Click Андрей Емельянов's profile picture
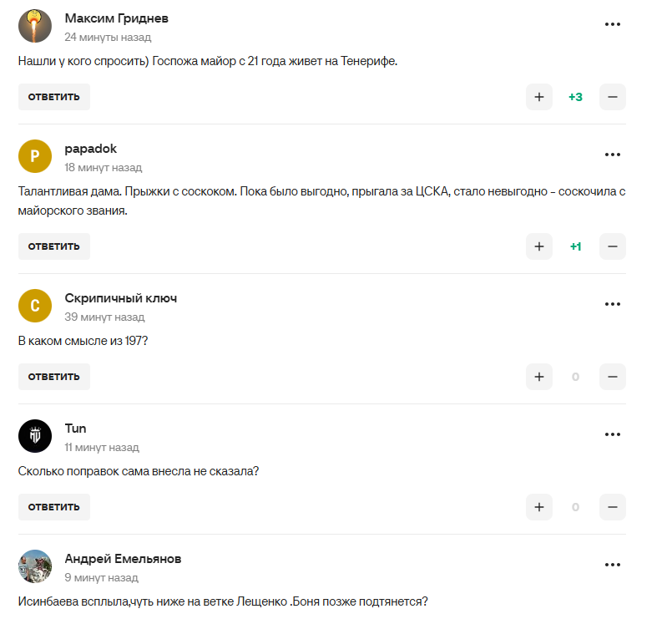The image size is (672, 619). click(x=34, y=566)
